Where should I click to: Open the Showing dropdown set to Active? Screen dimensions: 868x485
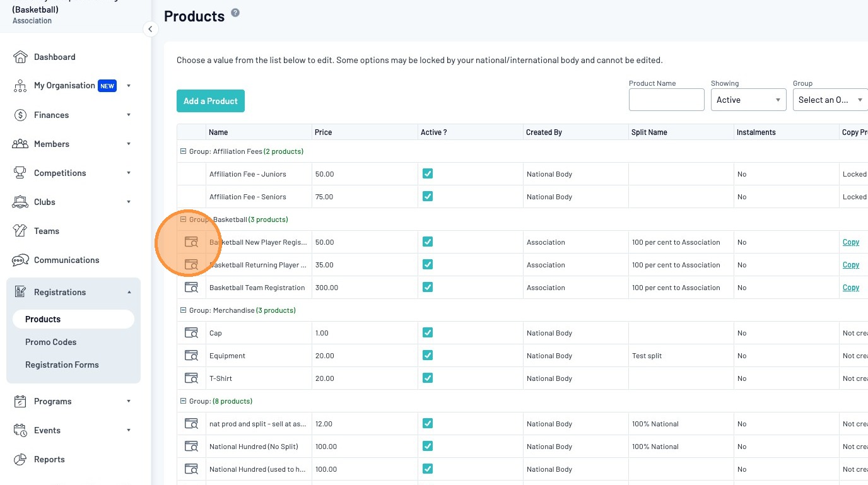click(x=748, y=100)
